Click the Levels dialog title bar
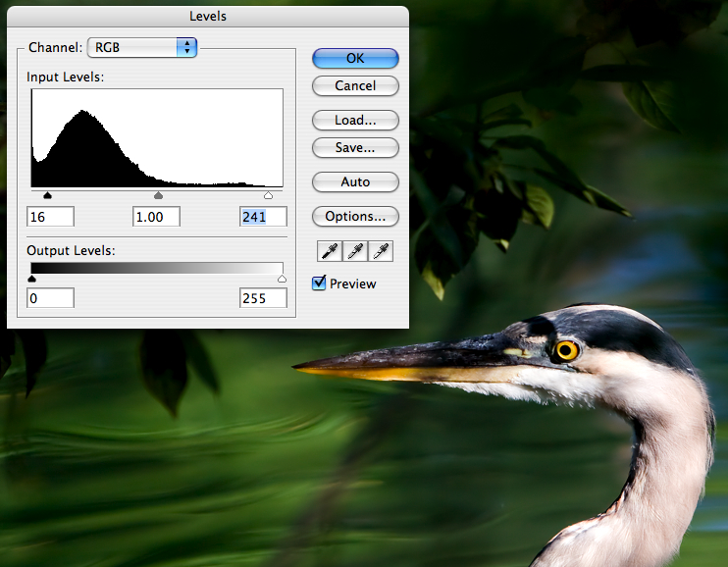728x567 pixels. click(x=208, y=17)
